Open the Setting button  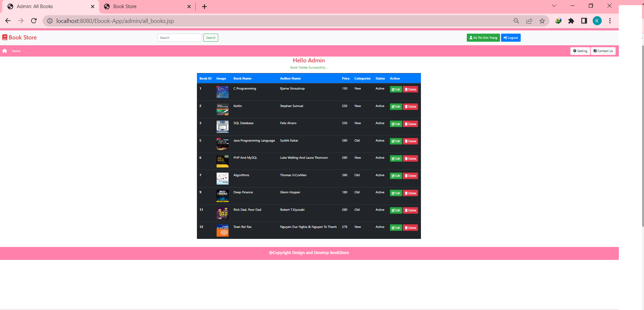tap(580, 51)
